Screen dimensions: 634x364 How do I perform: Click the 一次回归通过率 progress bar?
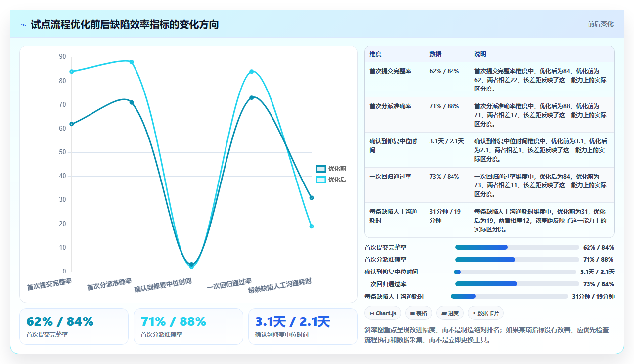(517, 284)
